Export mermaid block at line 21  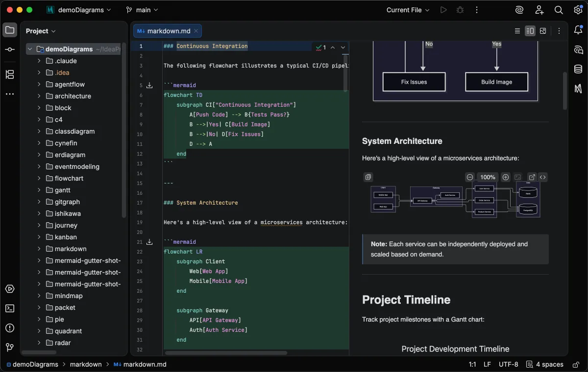pos(149,242)
